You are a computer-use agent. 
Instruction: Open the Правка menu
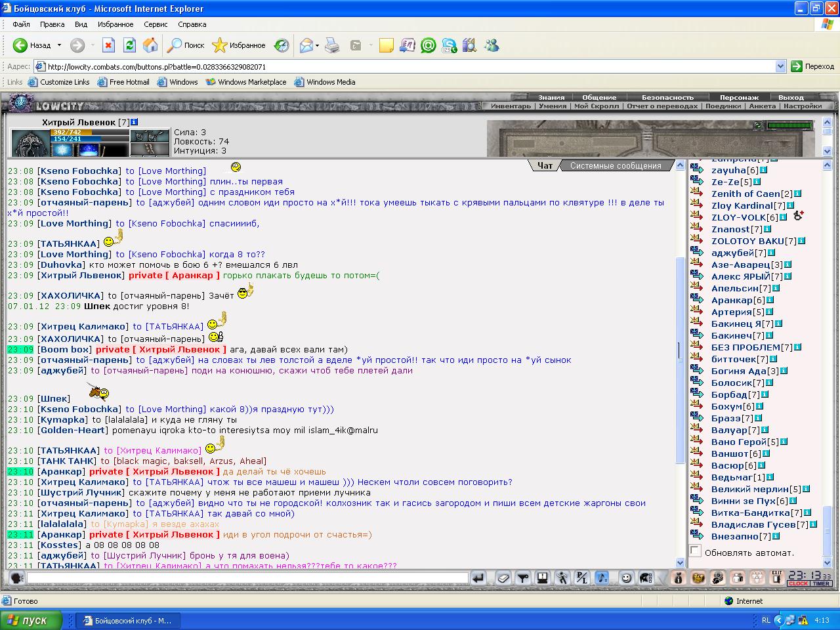[x=52, y=24]
